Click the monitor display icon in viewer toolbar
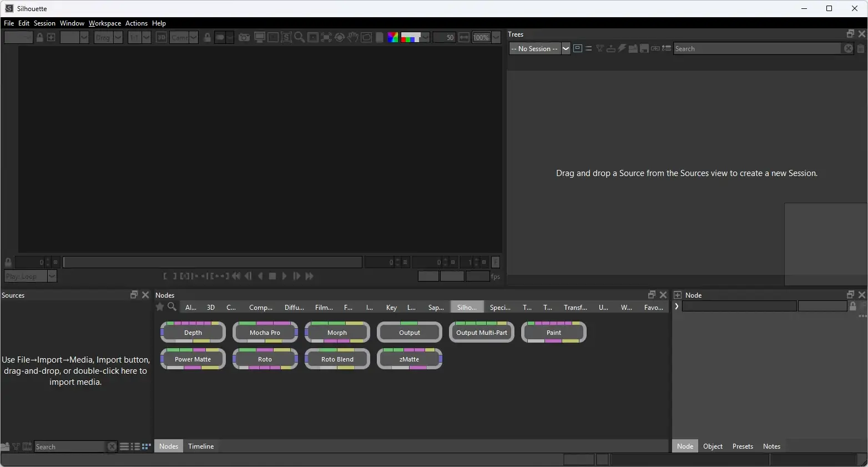 (x=259, y=37)
